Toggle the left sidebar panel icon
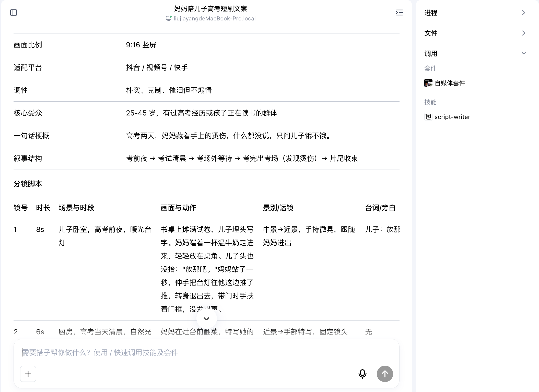This screenshot has height=392, width=539. point(14,13)
